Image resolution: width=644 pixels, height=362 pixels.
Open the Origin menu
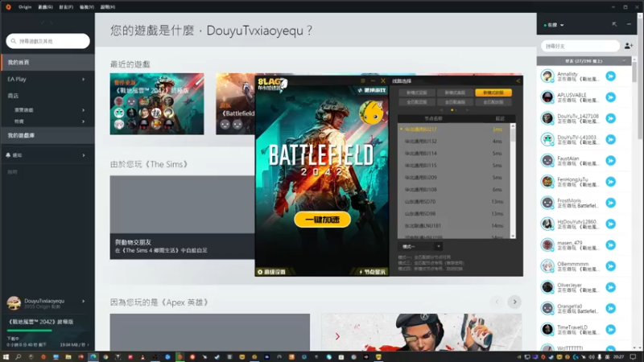pyautogui.click(x=25, y=6)
